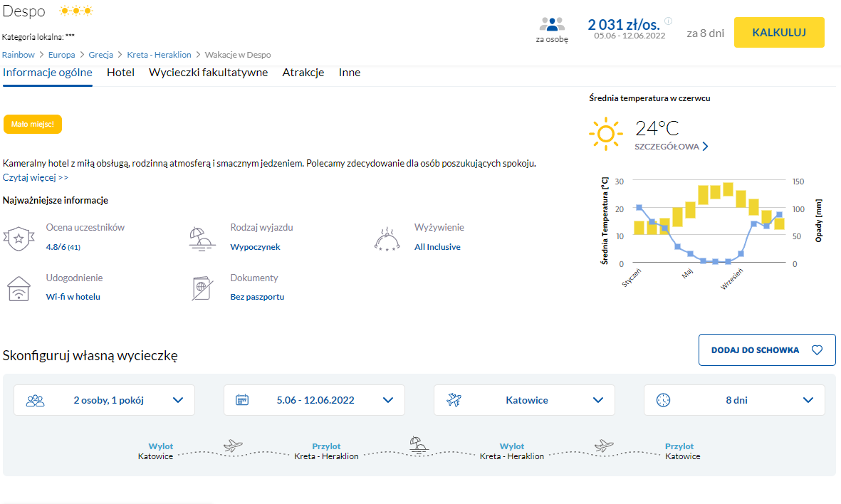The image size is (841, 504).
Task: Click the All Inclusive meal dome icon
Action: [x=387, y=238]
